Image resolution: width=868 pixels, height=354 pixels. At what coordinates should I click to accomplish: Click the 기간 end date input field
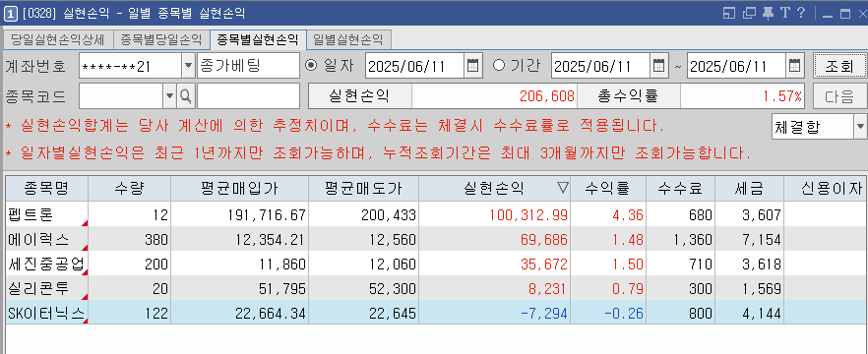(x=736, y=66)
